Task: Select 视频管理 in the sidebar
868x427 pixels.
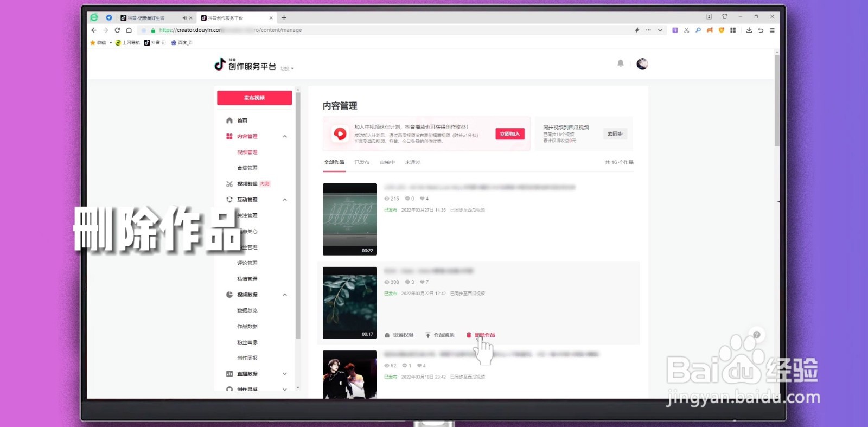Action: pyautogui.click(x=247, y=152)
